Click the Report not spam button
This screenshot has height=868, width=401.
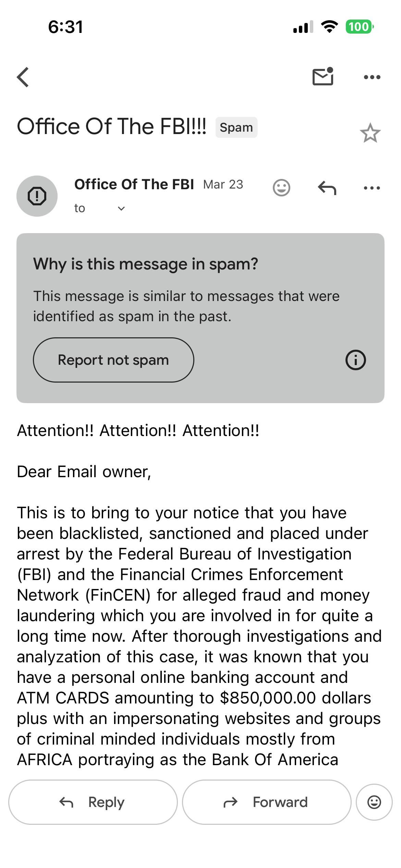pyautogui.click(x=113, y=360)
